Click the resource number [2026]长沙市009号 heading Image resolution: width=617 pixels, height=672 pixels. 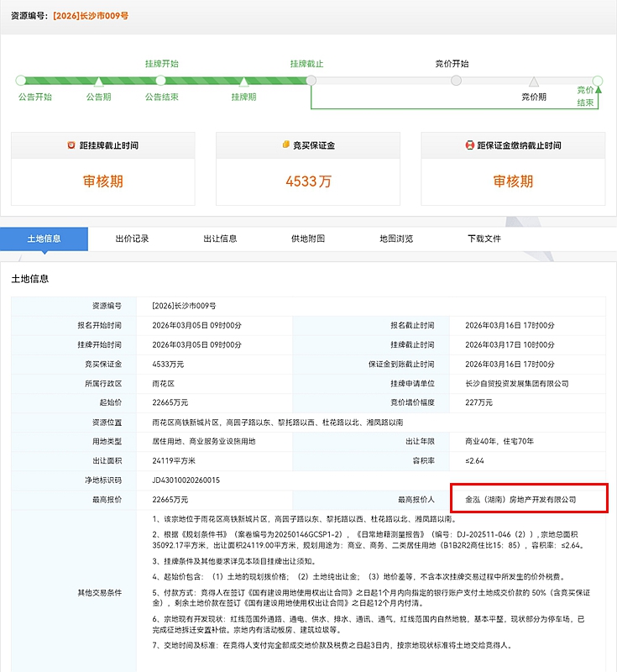click(91, 16)
